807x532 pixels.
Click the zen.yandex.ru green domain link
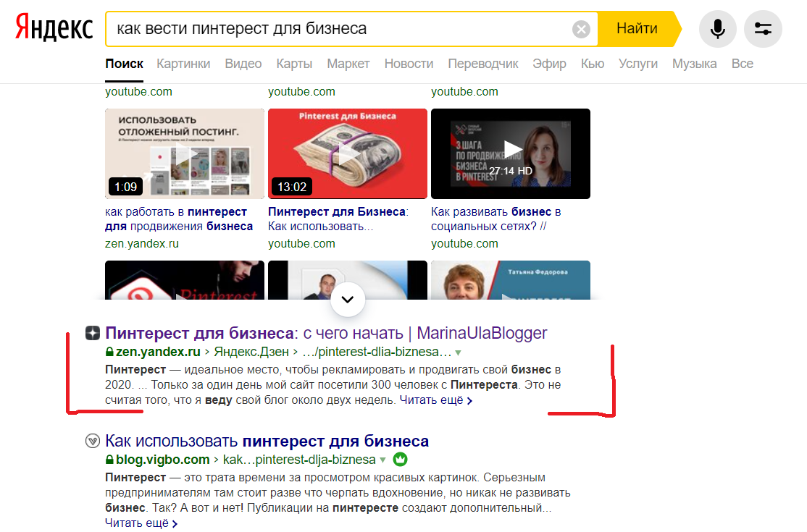[157, 352]
